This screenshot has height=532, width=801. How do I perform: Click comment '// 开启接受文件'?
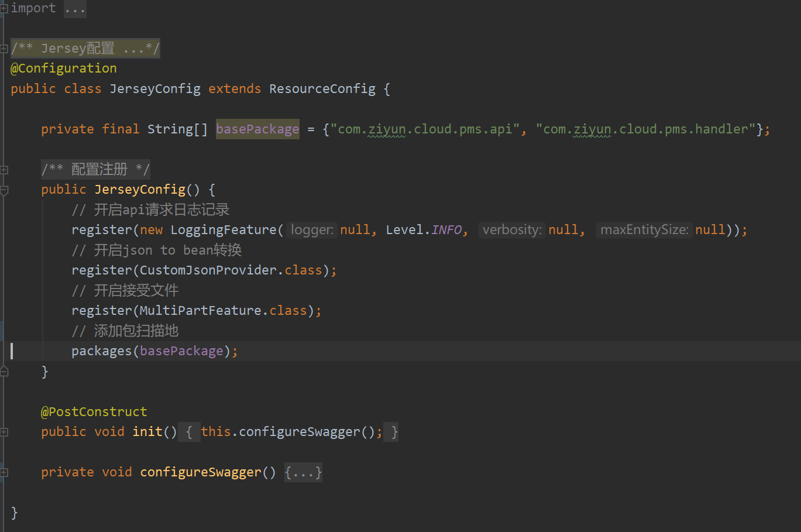click(125, 291)
